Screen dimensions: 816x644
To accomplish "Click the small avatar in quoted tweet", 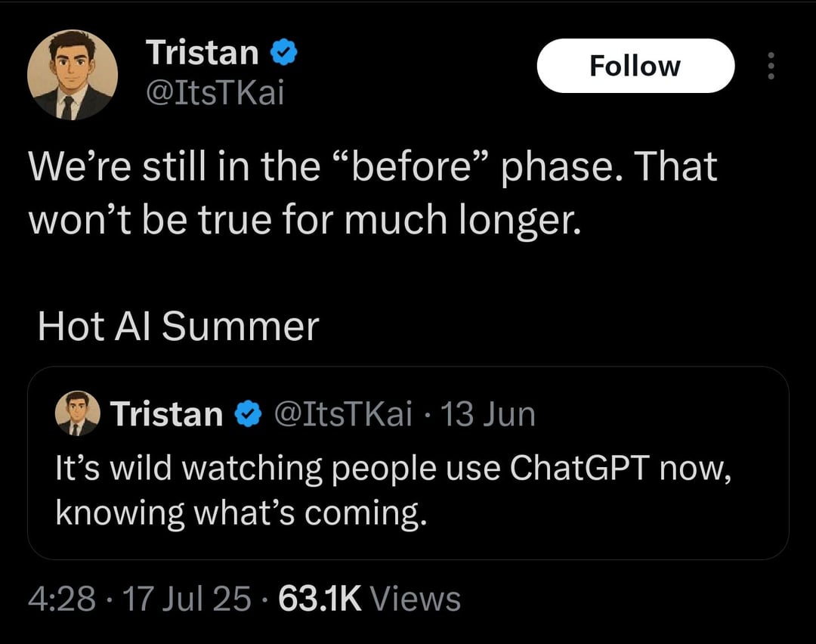I will tap(78, 413).
